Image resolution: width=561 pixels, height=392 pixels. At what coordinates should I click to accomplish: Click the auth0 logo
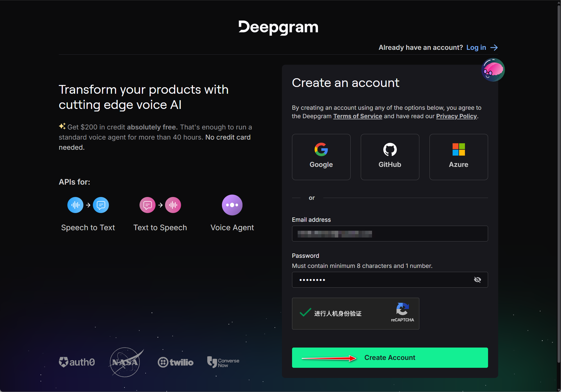pyautogui.click(x=77, y=362)
